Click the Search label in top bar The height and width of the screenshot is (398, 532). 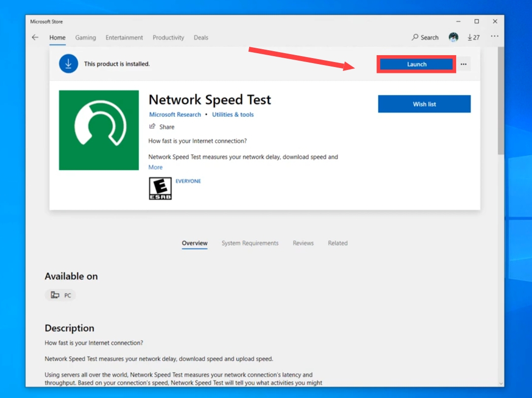click(x=430, y=37)
